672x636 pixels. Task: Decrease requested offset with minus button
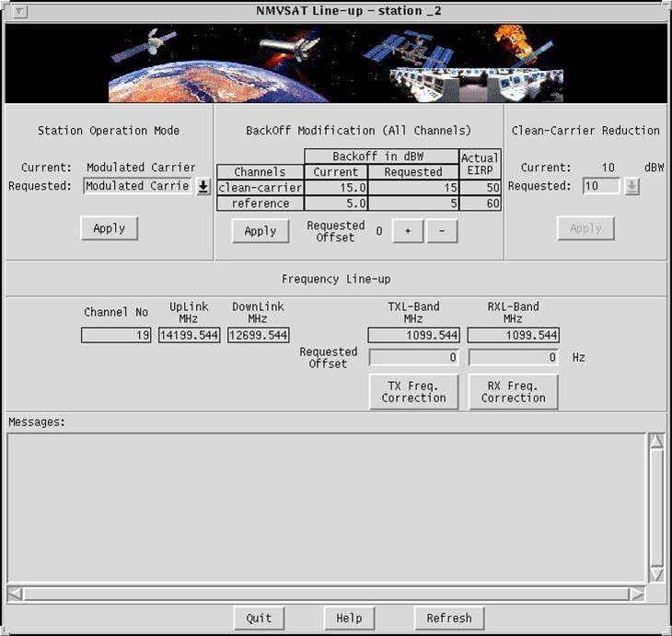[442, 231]
